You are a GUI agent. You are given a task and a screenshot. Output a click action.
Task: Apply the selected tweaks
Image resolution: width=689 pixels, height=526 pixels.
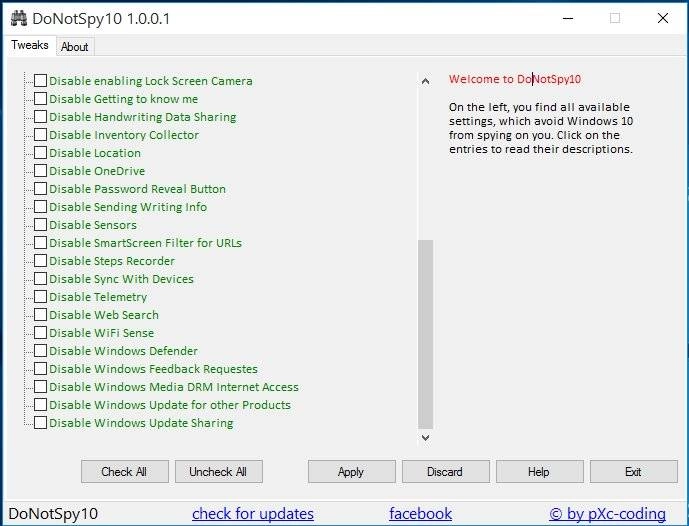coord(352,472)
